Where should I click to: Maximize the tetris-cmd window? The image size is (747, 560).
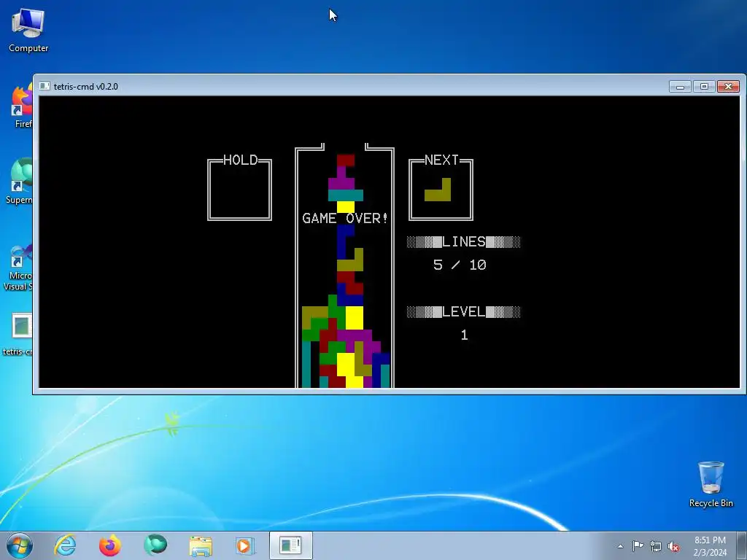704,86
